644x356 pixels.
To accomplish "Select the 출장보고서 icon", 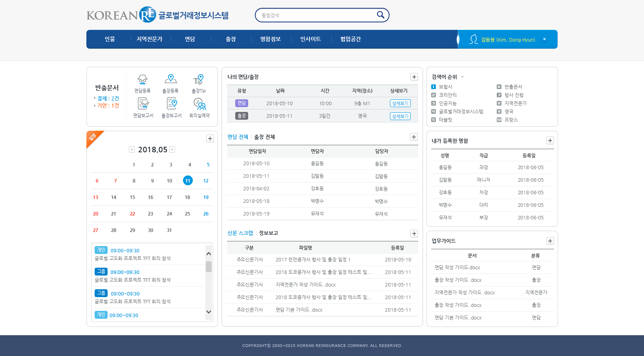I will tap(171, 104).
